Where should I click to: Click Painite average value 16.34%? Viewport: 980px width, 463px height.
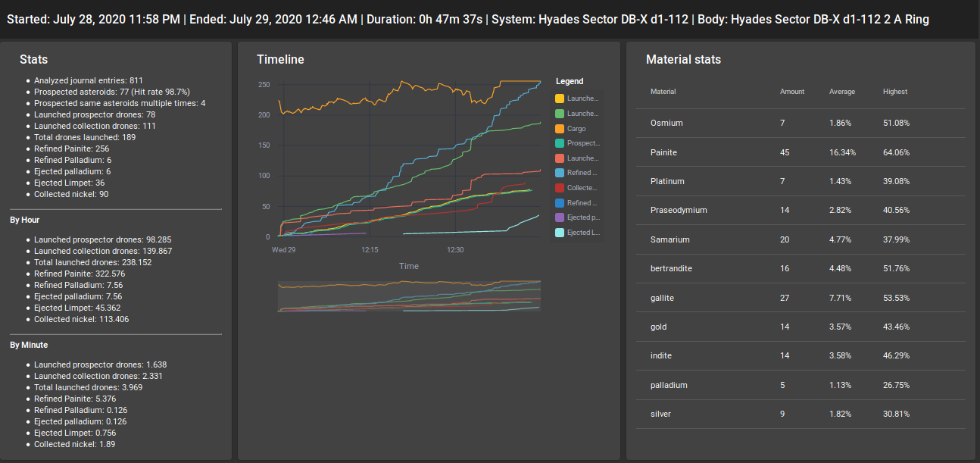[842, 152]
